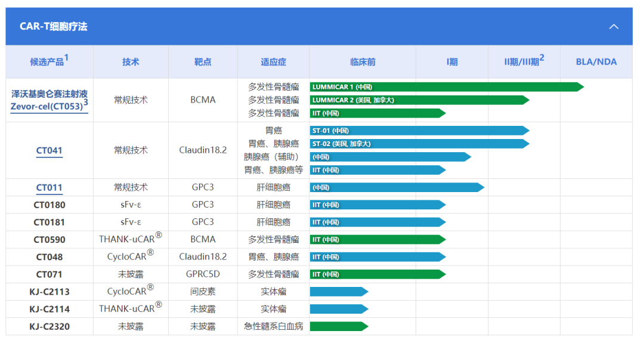Collapse the CAR-T细胞疗法 section chevron
Viewport: 644px width, 340px height.
(613, 27)
